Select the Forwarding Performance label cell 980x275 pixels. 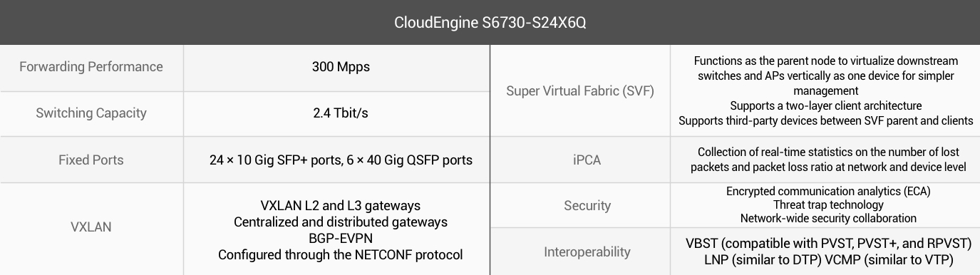(x=91, y=67)
